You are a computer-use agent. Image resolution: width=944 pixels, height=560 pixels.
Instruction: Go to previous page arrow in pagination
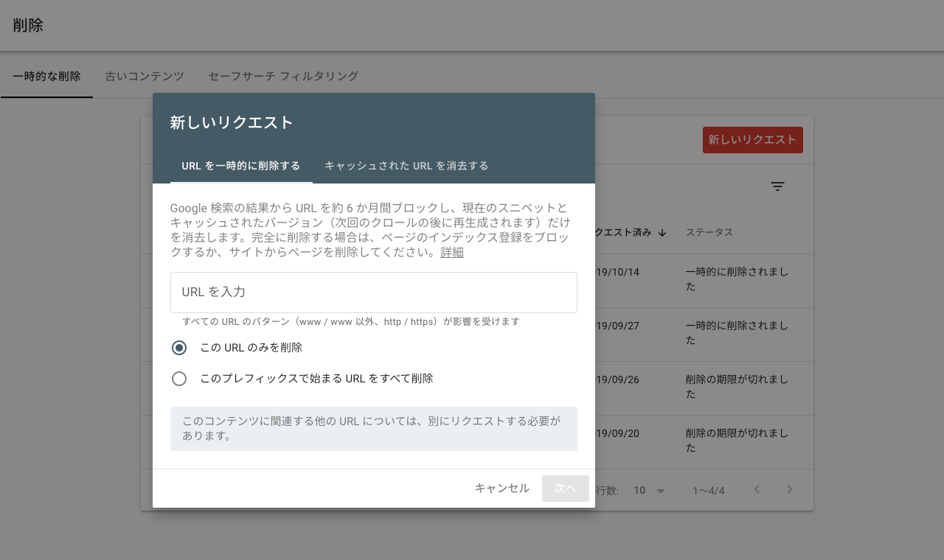click(757, 489)
